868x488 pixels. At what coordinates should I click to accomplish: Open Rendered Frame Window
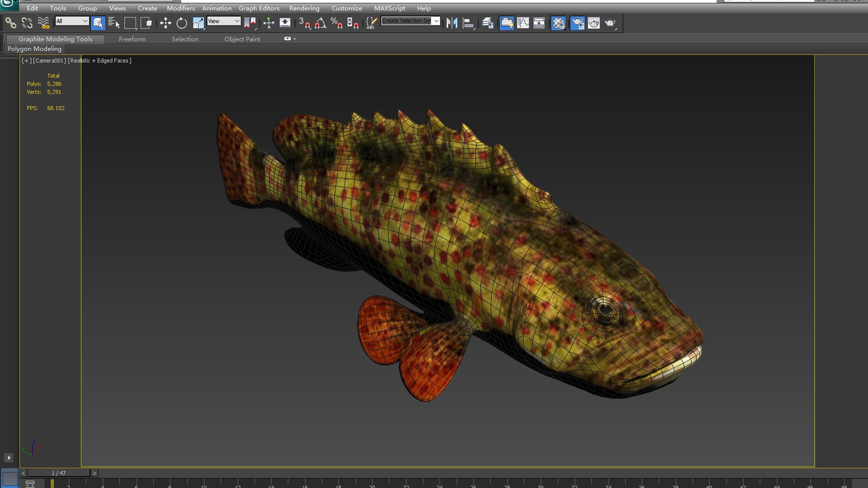coord(594,23)
